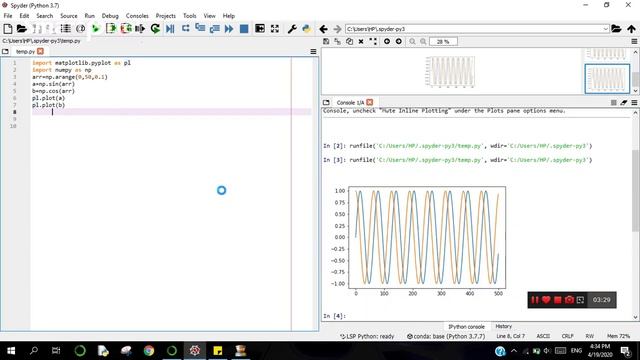This screenshot has height=360, width=640.
Task: Continue debugging with double-arrow icon
Action: [229, 29]
